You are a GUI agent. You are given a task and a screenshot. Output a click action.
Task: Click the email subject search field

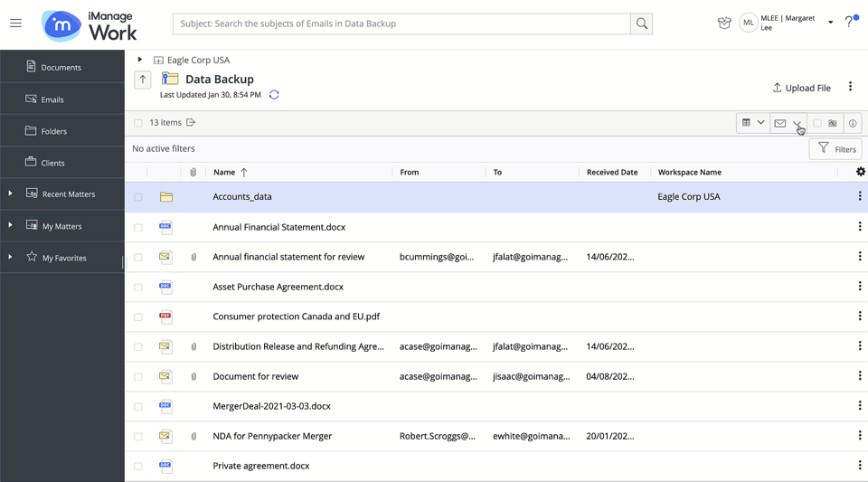pyautogui.click(x=401, y=24)
